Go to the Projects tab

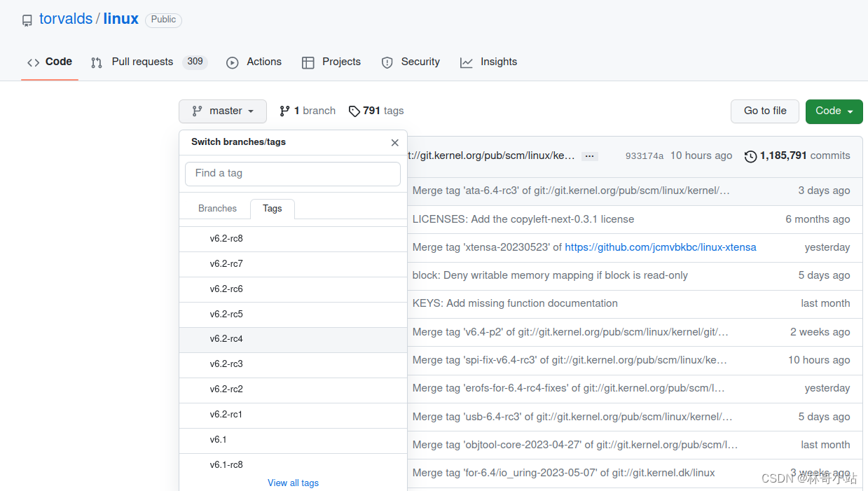pyautogui.click(x=331, y=62)
